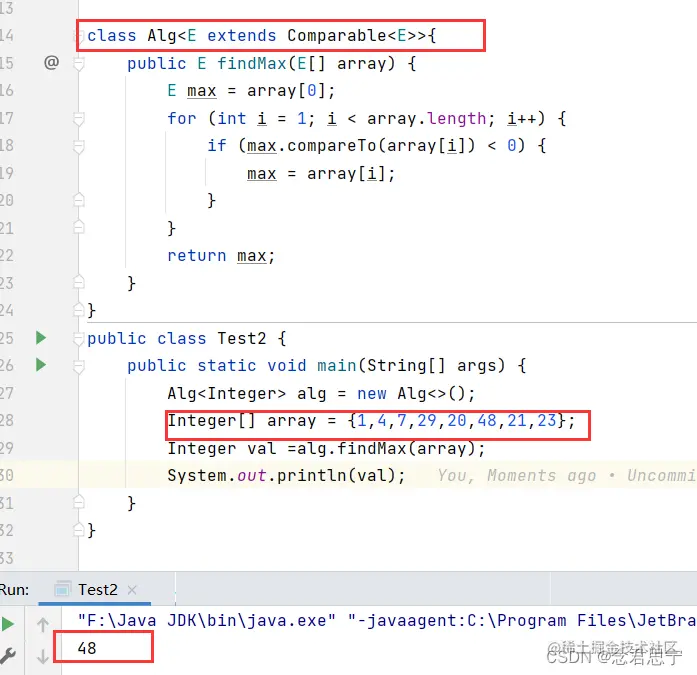Viewport: 697px width, 675px height.
Task: Click the @ annotation gutter icon on line 15
Action: (x=52, y=62)
